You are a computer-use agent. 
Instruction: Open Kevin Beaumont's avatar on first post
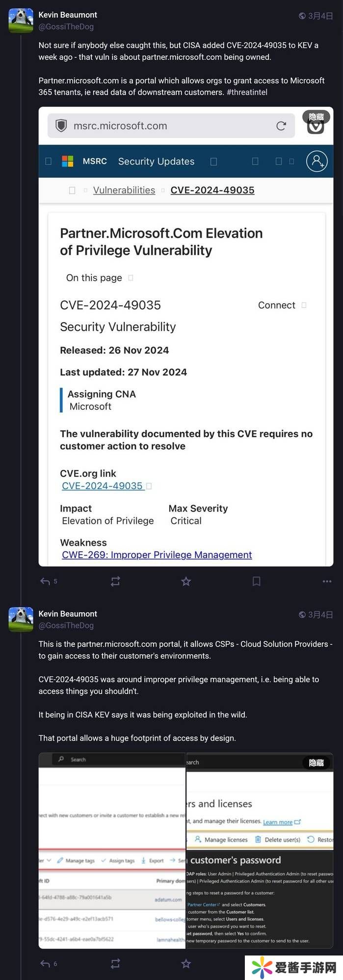pyautogui.click(x=21, y=21)
